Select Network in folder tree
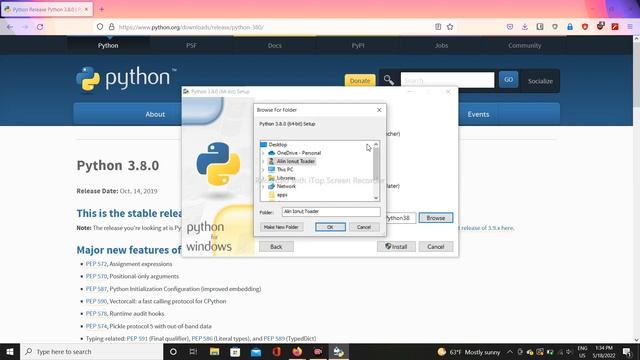 point(286,186)
